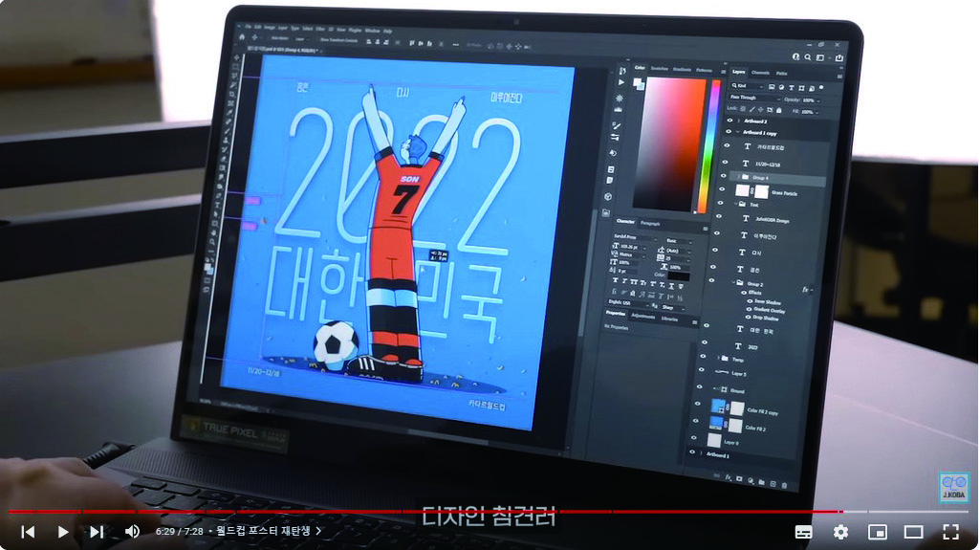Image resolution: width=980 pixels, height=550 pixels.
Task: Click the lock all padlock icon
Action: pos(779,110)
